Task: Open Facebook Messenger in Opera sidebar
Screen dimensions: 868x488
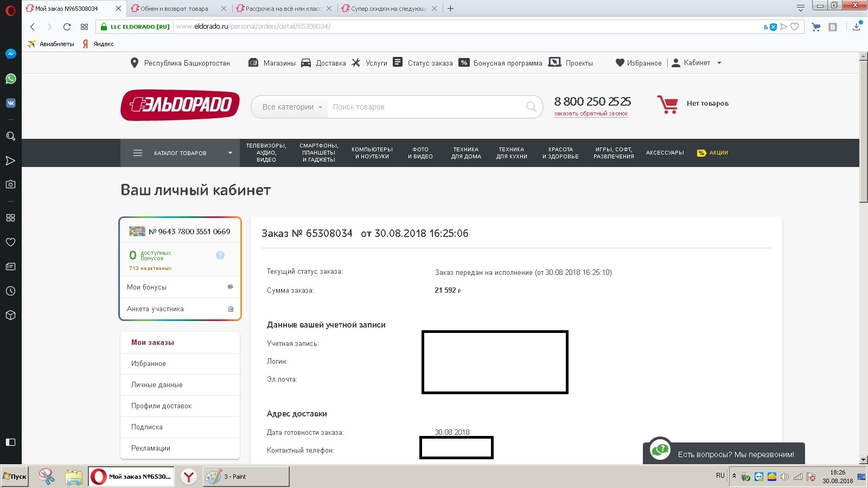Action: pos(10,54)
